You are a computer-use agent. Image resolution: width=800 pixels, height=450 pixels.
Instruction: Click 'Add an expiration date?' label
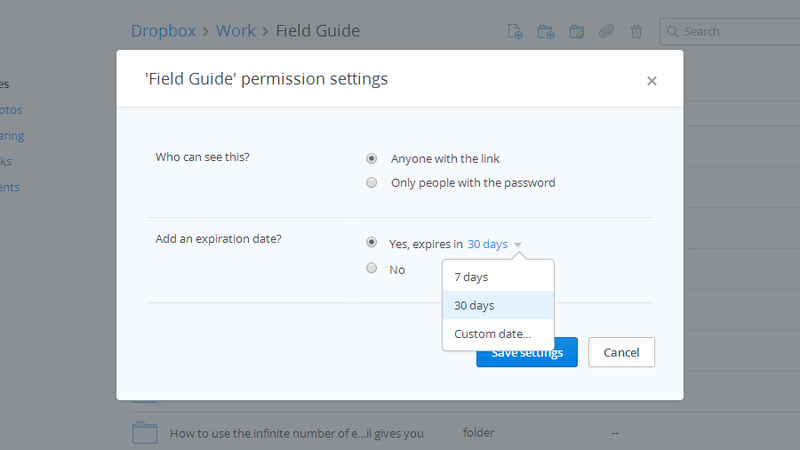[218, 239]
